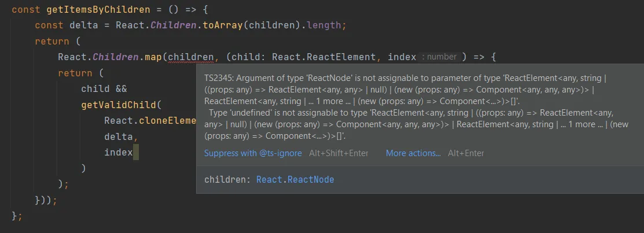This screenshot has height=233, width=644.
Task: Click the React.ReactNode type link in tooltip
Action: [295, 180]
